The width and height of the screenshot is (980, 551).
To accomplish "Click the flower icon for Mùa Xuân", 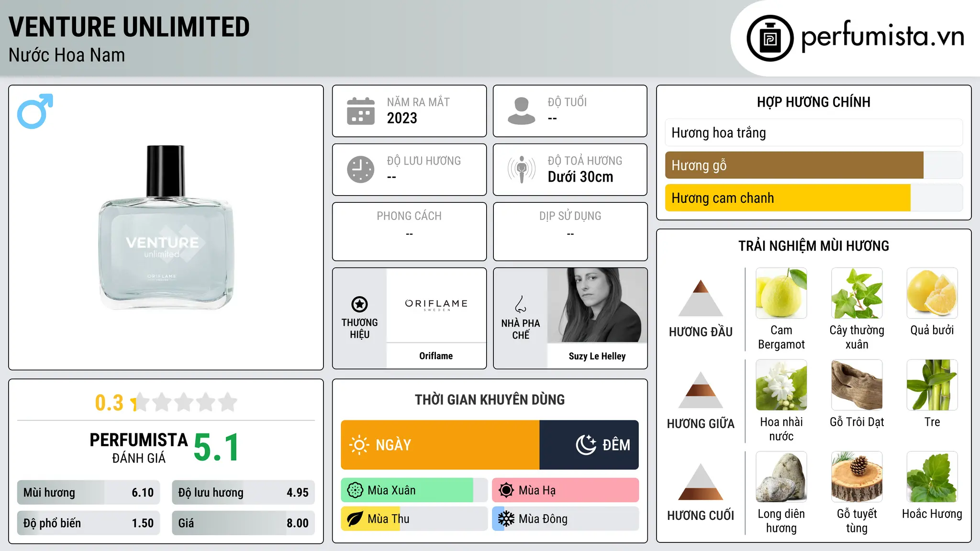I will pyautogui.click(x=355, y=490).
